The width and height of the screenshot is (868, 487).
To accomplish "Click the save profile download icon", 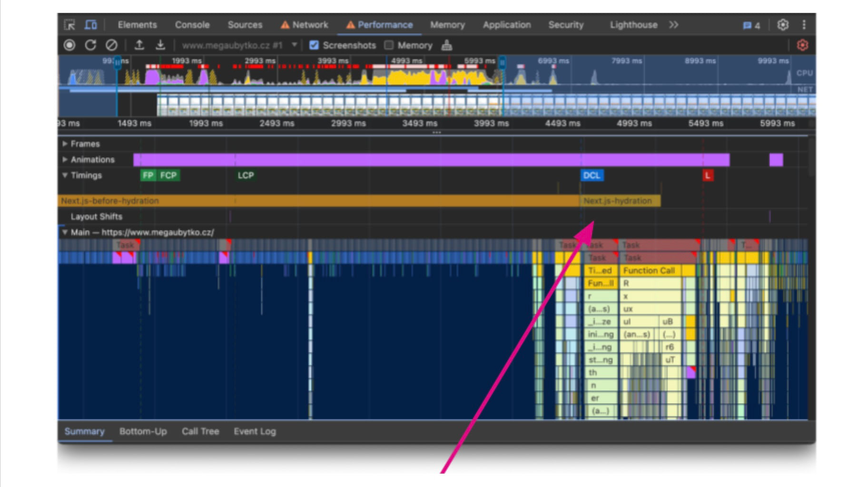I will tap(160, 45).
